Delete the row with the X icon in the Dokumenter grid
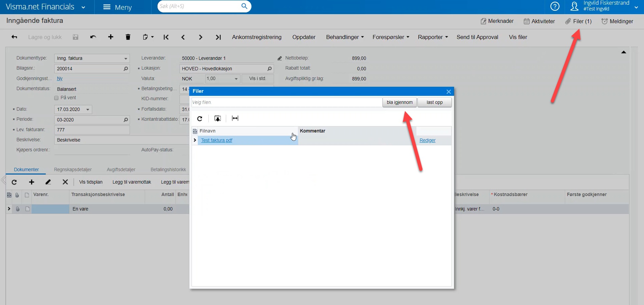Screen dimensions: 644x305 point(65,182)
